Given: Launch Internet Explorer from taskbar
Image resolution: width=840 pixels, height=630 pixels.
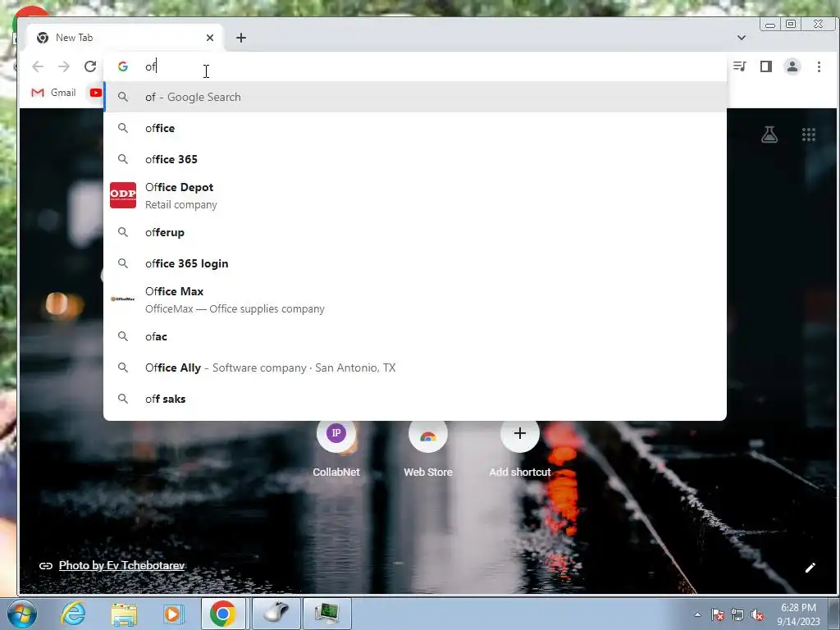Looking at the screenshot, I should pyautogui.click(x=73, y=614).
